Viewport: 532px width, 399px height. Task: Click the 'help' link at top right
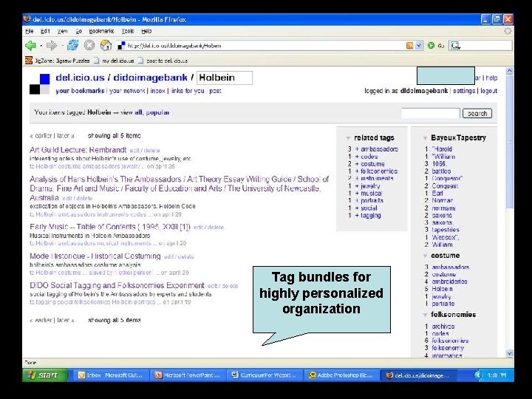(x=491, y=78)
